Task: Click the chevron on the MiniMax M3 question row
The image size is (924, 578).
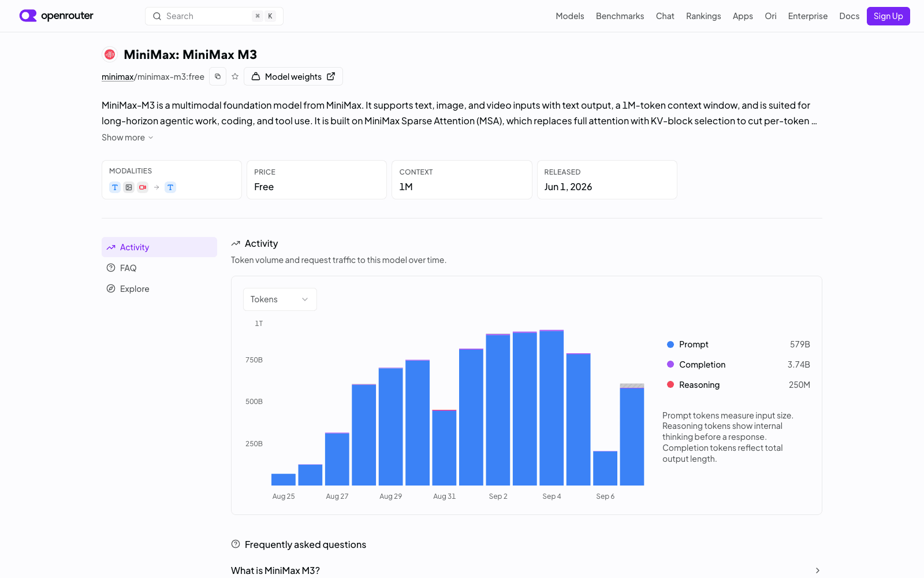Action: (x=818, y=570)
